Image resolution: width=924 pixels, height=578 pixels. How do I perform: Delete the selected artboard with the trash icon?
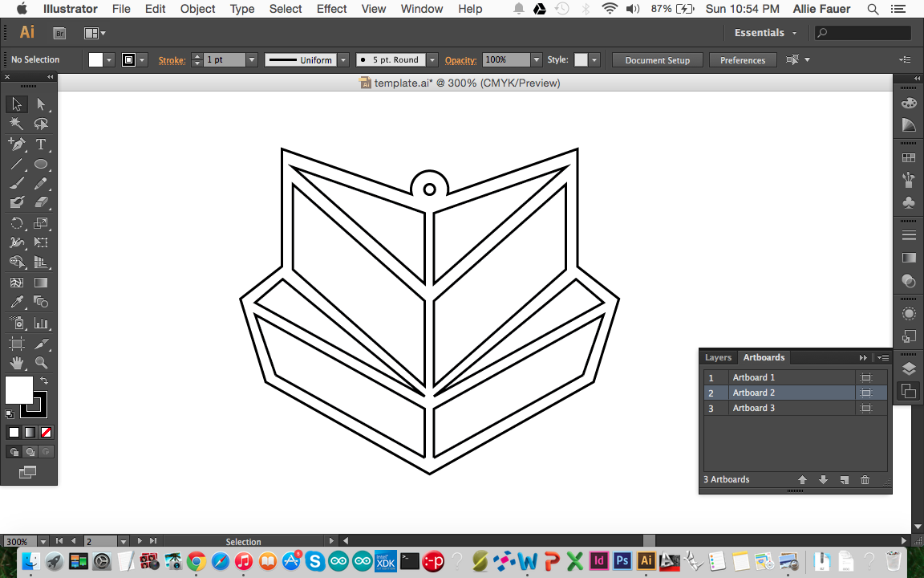(x=865, y=479)
